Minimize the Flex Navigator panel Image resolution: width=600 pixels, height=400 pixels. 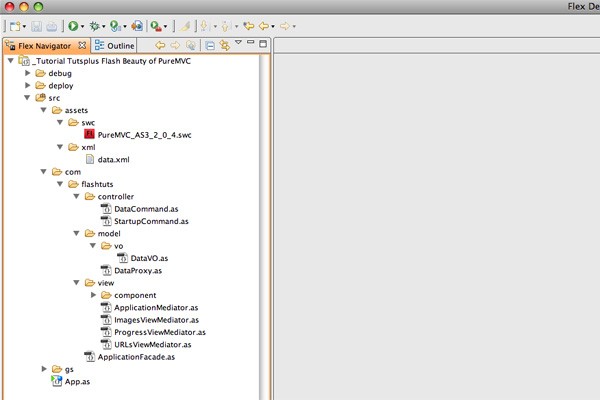[x=251, y=42]
